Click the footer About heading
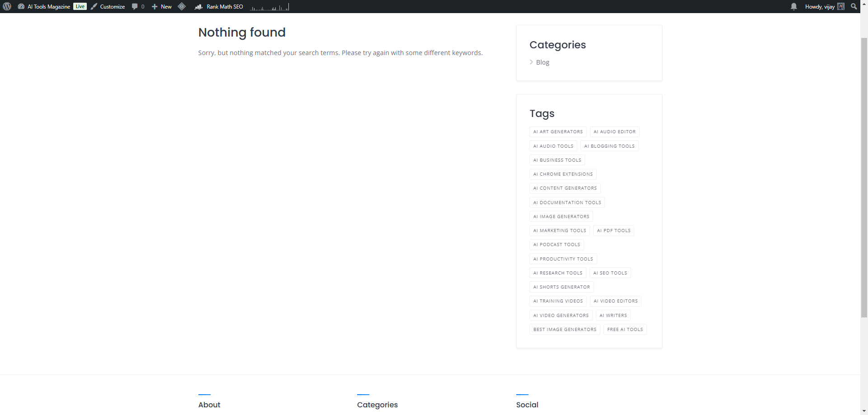Viewport: 868px width, 415px height. tap(209, 405)
